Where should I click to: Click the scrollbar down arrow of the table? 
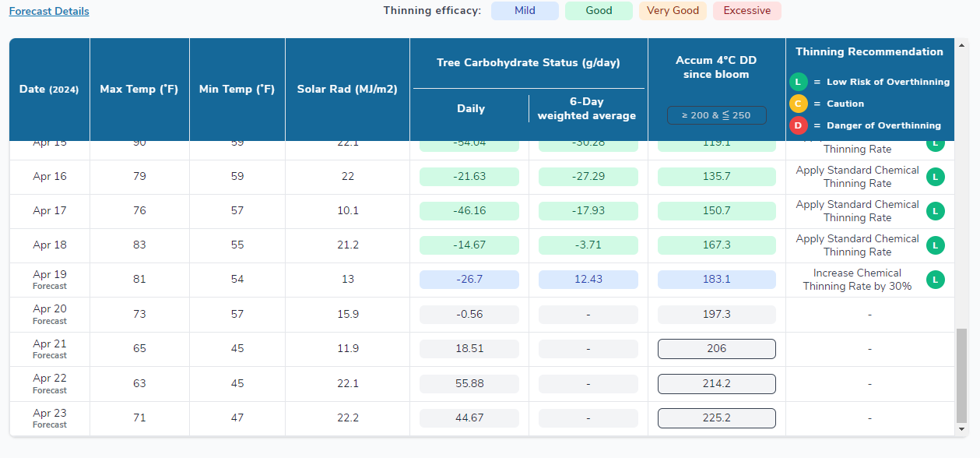coord(962,429)
